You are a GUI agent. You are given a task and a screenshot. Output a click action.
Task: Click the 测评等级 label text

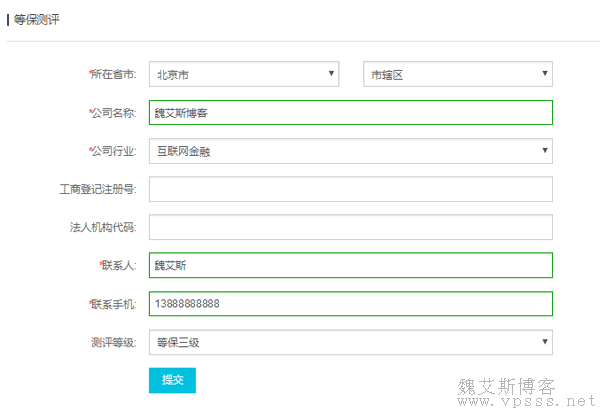(x=114, y=342)
